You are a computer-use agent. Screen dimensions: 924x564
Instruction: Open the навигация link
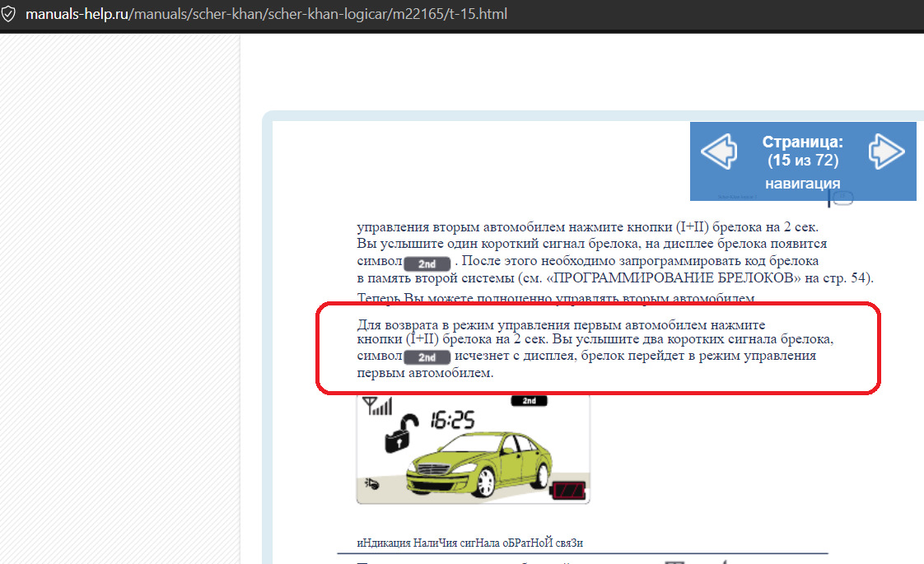tap(802, 184)
